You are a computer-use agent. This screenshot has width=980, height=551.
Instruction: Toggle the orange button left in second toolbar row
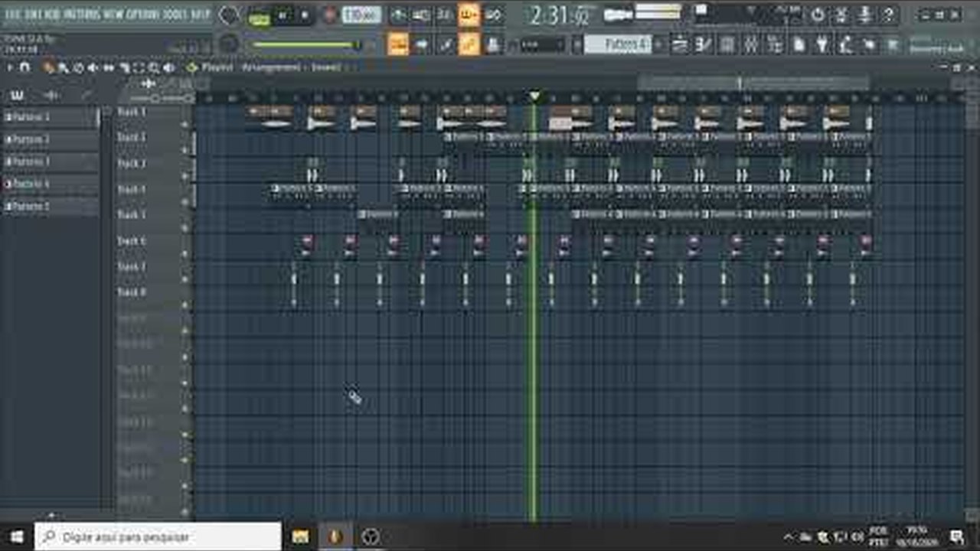click(x=397, y=44)
